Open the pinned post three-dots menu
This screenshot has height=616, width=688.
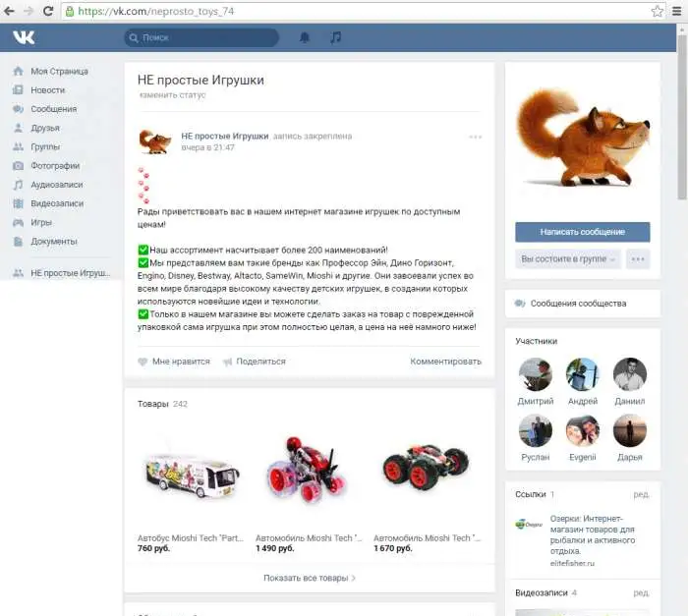(x=475, y=137)
